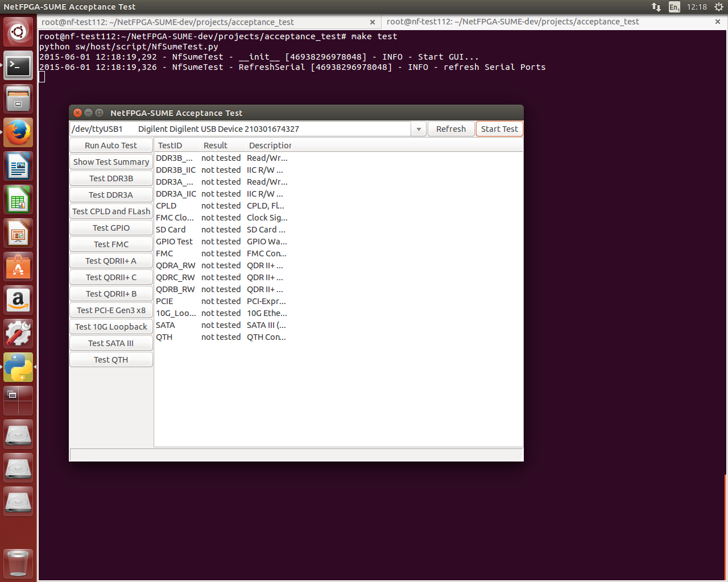728x582 pixels.
Task: Select the first terminal tab
Action: pyautogui.click(x=168, y=22)
